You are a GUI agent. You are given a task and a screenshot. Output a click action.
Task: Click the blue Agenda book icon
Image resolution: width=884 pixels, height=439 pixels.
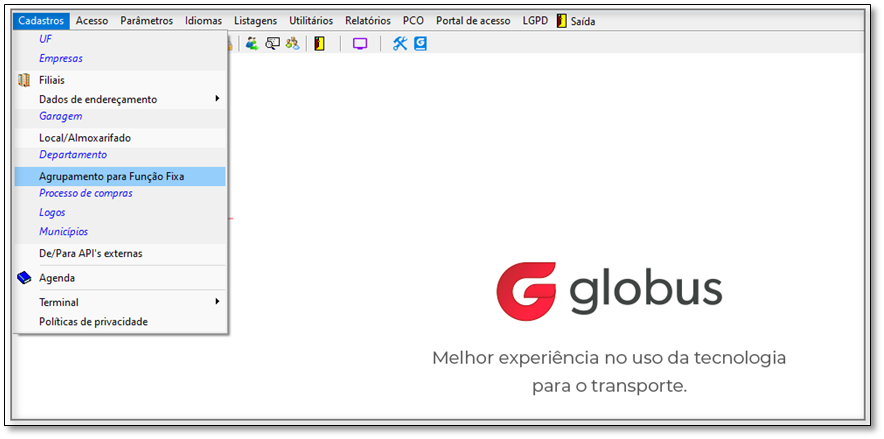tap(24, 278)
